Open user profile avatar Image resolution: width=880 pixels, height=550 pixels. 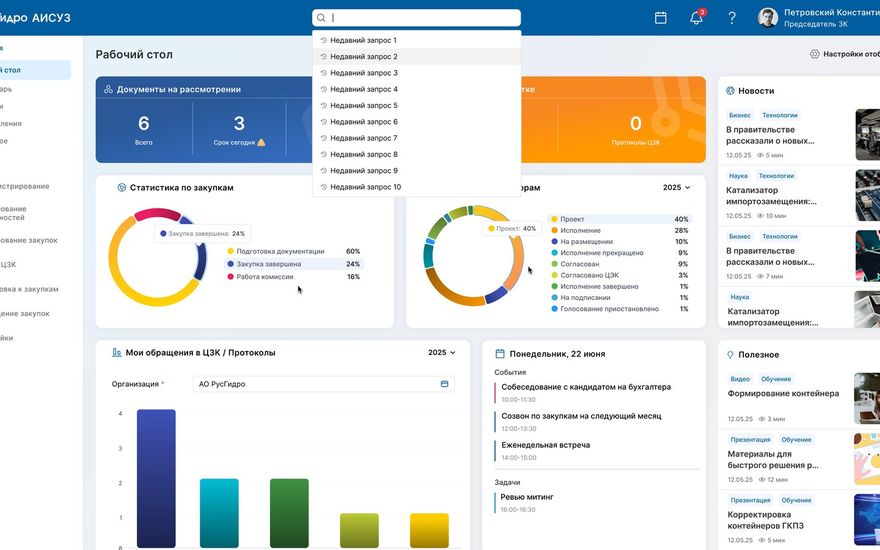click(767, 17)
